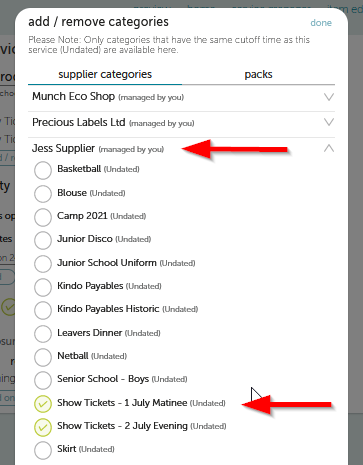Uncheck Show Tickets - 2 July Evening

(43, 427)
